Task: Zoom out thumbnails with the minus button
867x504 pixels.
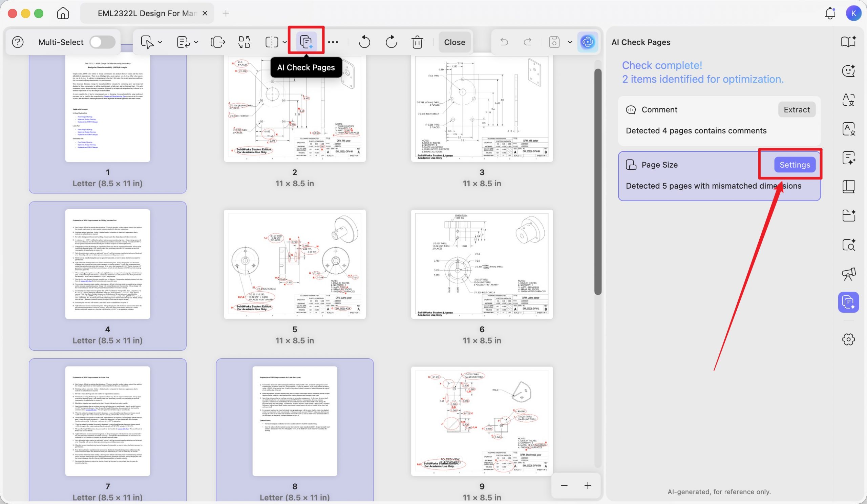Action: (564, 485)
